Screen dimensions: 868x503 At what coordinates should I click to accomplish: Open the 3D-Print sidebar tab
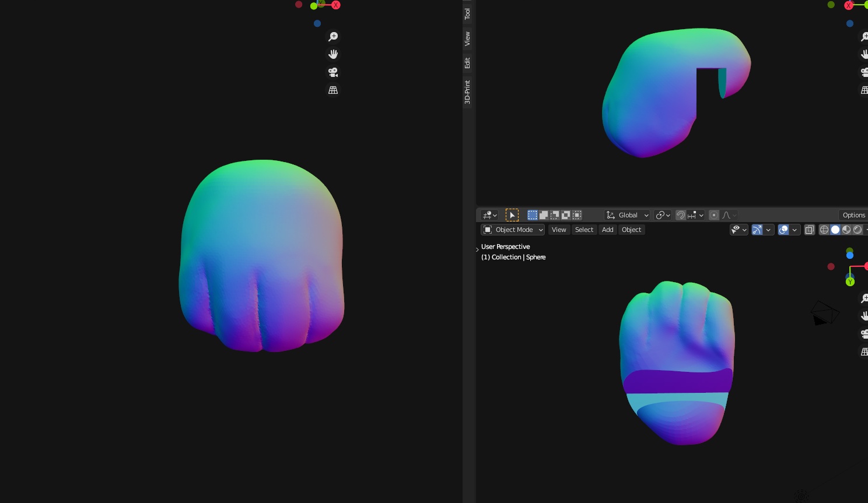click(467, 92)
